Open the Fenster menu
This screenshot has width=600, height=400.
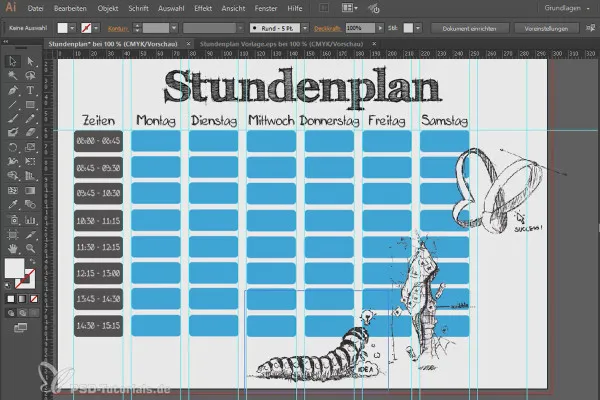(266, 8)
